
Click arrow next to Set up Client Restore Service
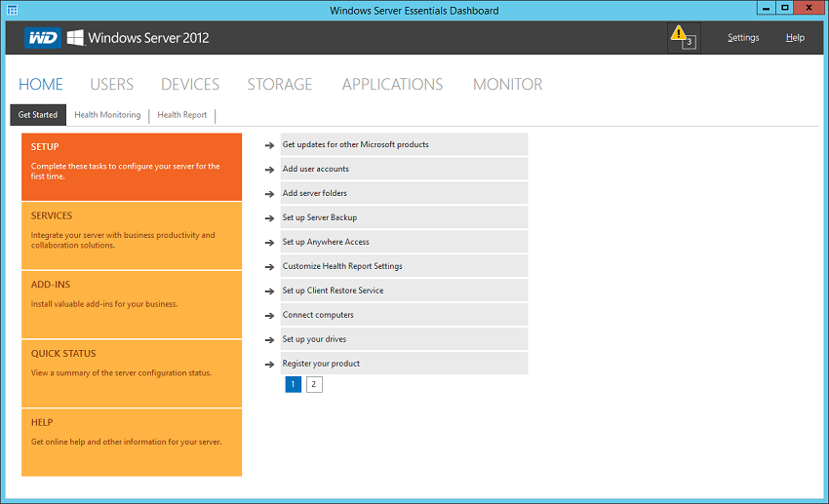point(269,291)
